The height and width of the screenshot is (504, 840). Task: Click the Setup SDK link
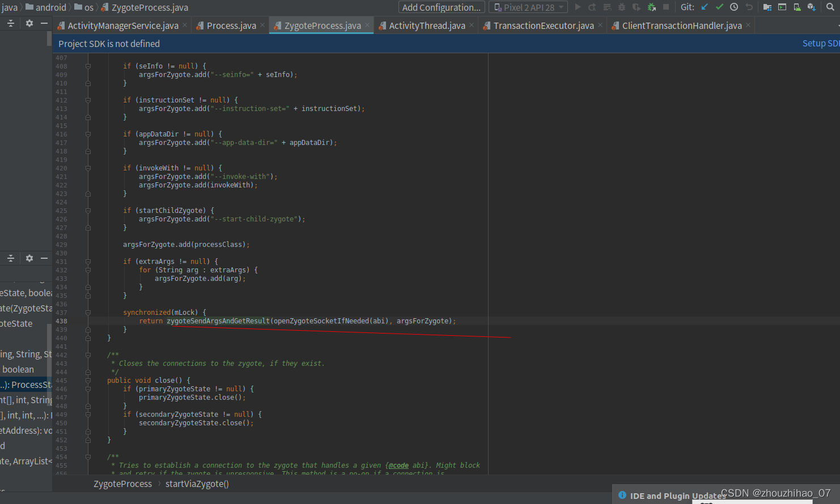[x=821, y=44]
